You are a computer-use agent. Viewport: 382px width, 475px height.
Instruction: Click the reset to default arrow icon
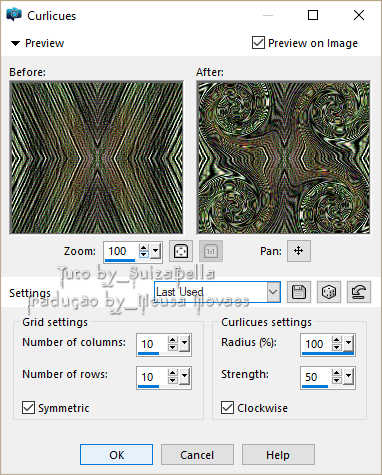pyautogui.click(x=359, y=292)
